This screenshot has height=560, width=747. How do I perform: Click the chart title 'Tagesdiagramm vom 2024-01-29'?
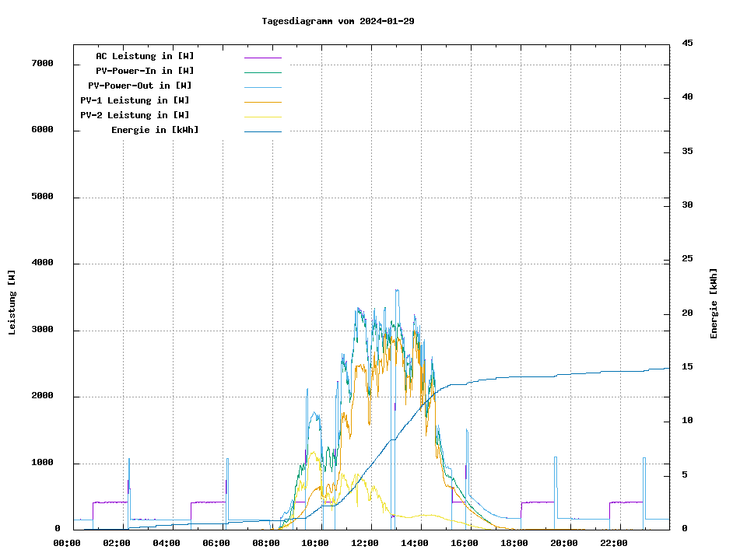338,21
